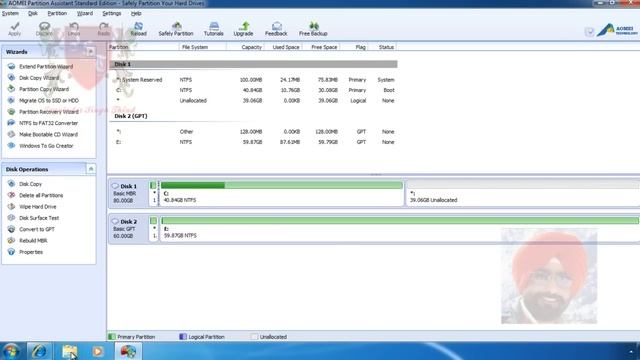Screen dimensions: 640x360
Task: Open the Help menu
Action: coord(136,13)
